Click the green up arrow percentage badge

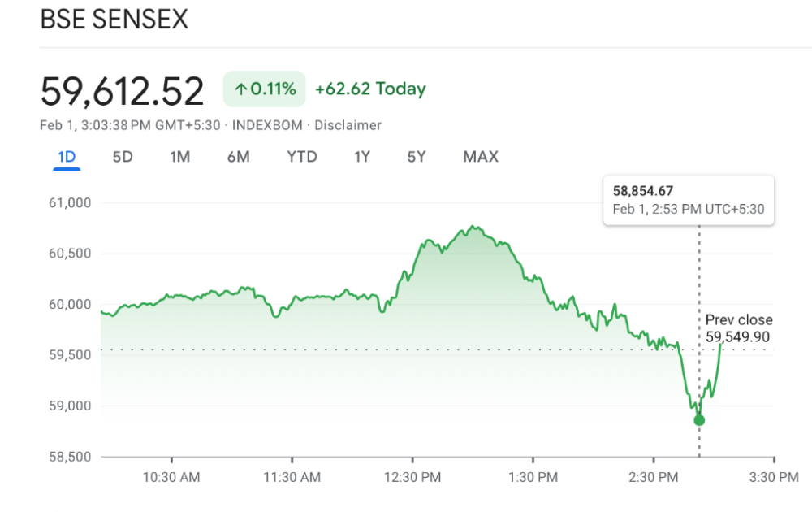[264, 89]
